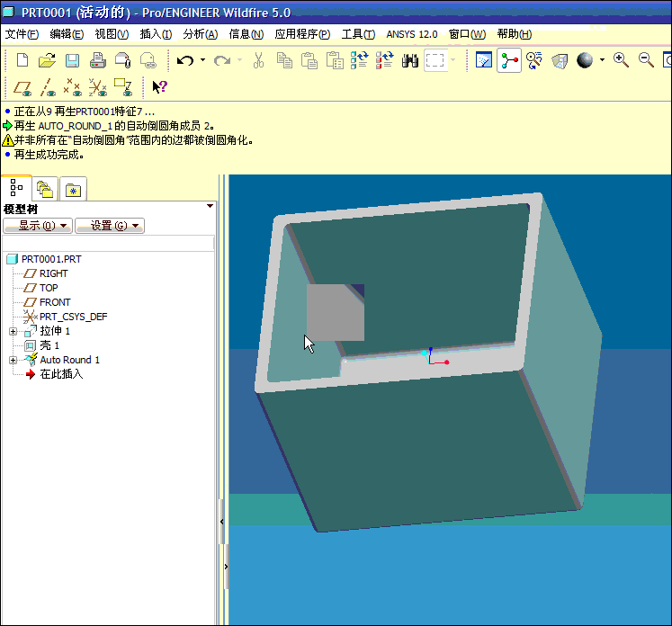Screen dimensions: 672x626
Task: Click the Zoom In magnifier
Action: tap(621, 60)
